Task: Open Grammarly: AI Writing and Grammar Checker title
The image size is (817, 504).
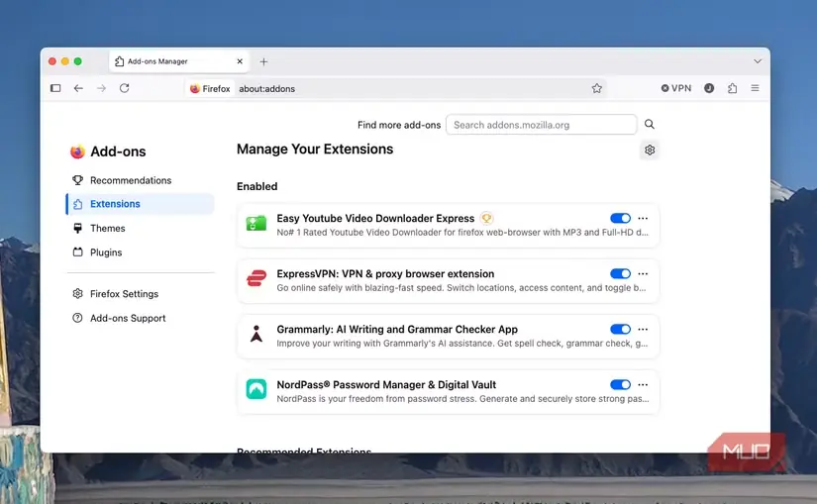Action: tap(397, 330)
